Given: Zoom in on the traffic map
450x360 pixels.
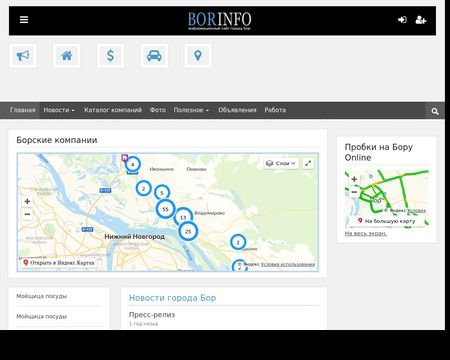Looking at the screenshot, I should coord(354,179).
